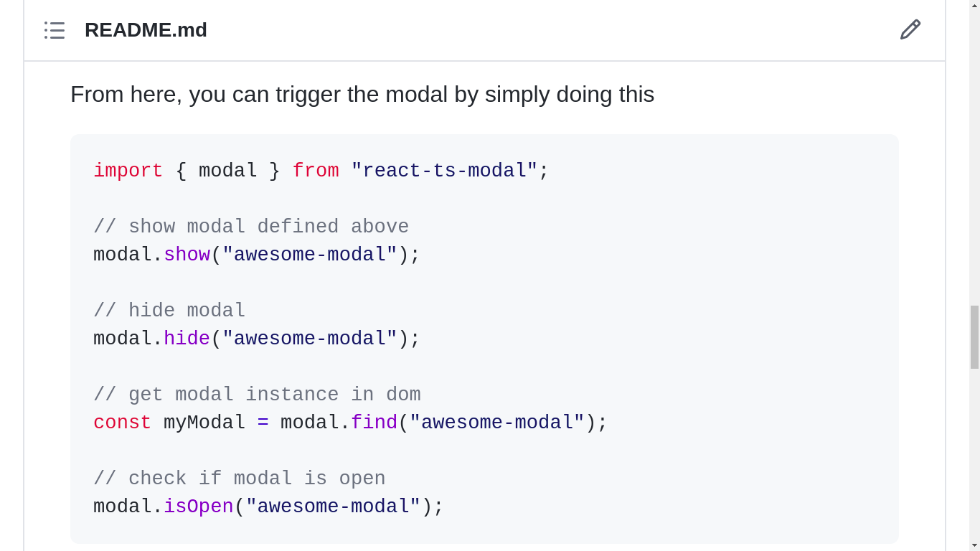
Task: Open the table of contents outline icon
Action: 55,30
